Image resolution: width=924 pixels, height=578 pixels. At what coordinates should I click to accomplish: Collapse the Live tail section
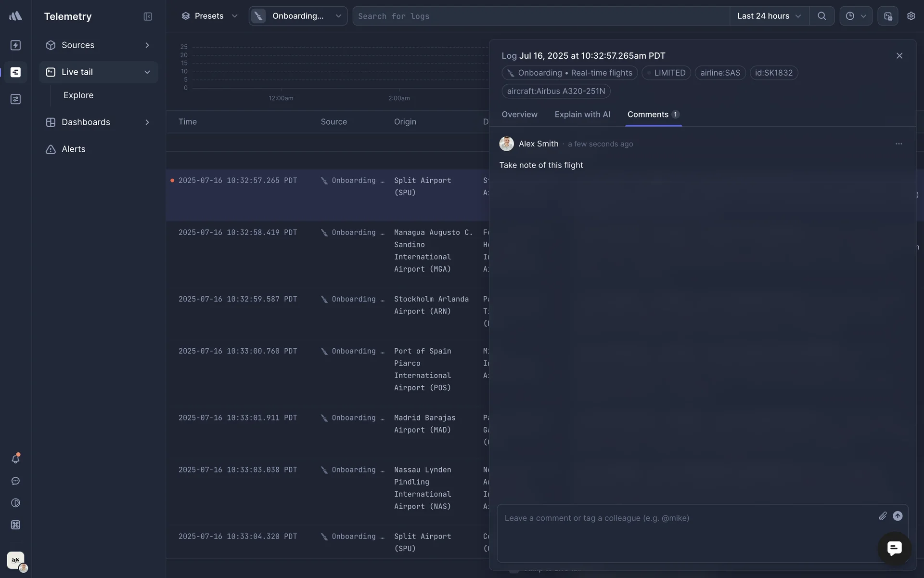tap(147, 72)
